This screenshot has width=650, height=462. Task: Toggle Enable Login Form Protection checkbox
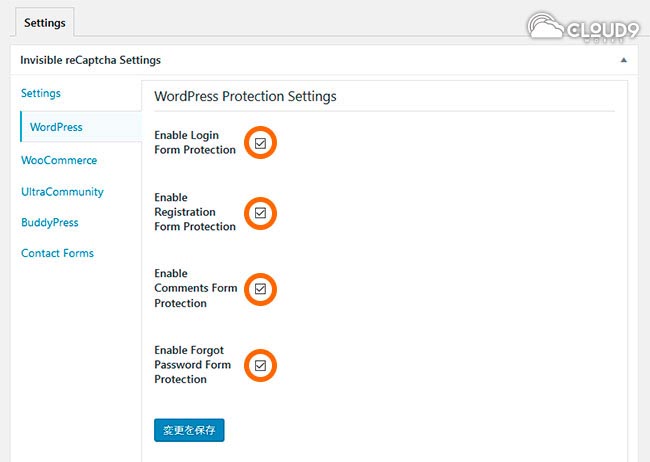[260, 143]
